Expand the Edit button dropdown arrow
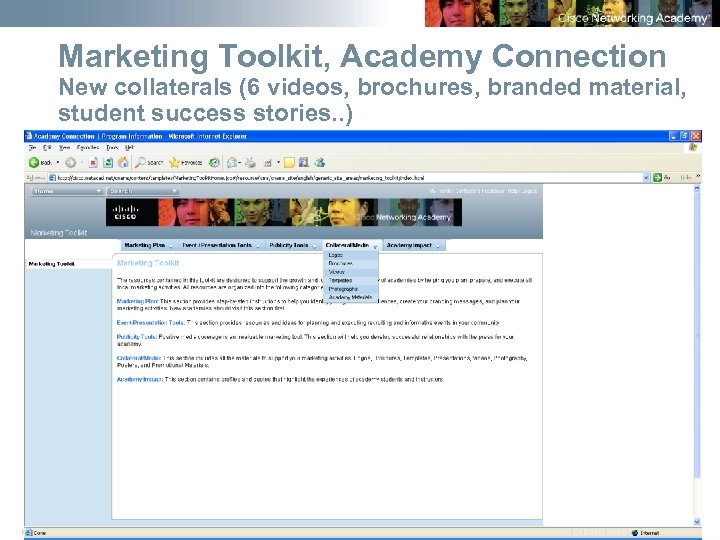 (x=278, y=162)
